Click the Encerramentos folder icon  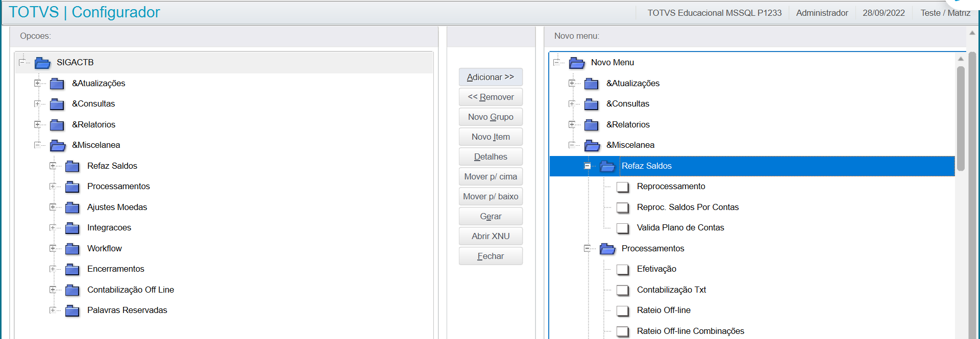click(x=72, y=269)
